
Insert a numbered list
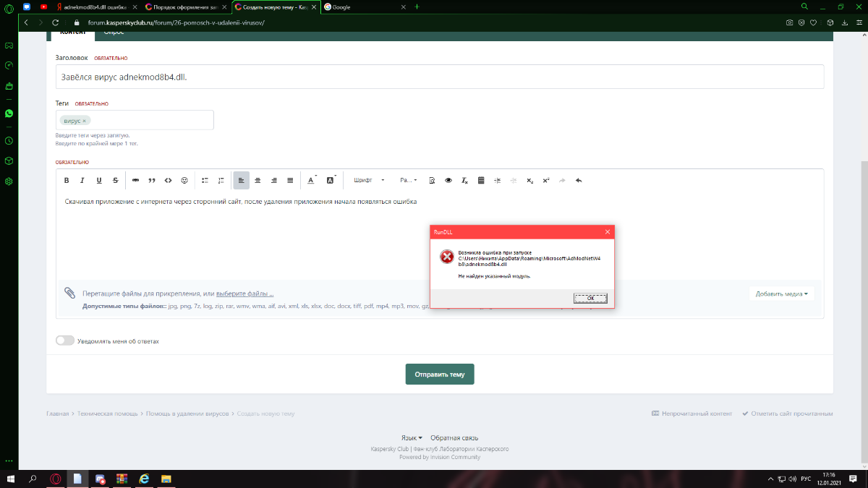click(221, 180)
